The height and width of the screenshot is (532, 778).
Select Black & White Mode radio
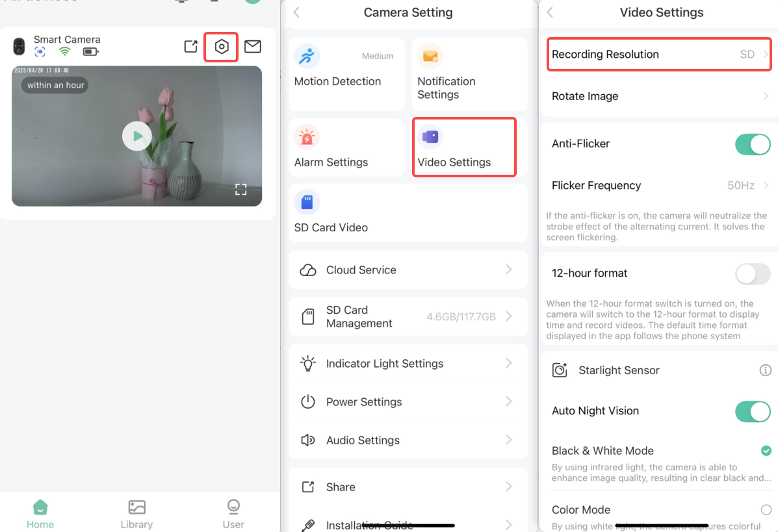click(766, 451)
